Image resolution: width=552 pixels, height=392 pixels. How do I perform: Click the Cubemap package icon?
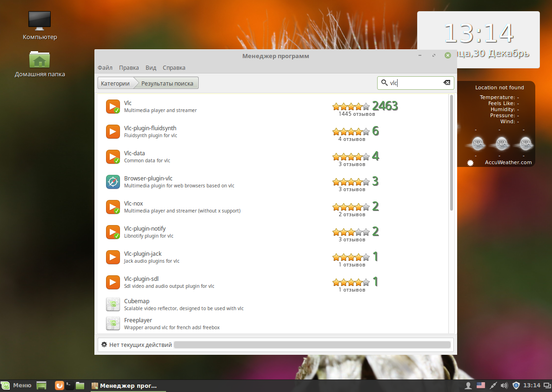tap(113, 304)
